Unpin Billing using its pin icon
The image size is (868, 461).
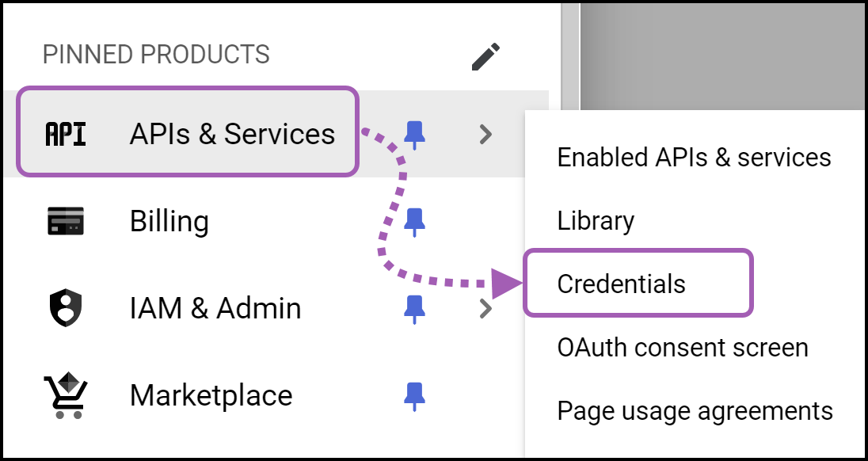(x=414, y=222)
